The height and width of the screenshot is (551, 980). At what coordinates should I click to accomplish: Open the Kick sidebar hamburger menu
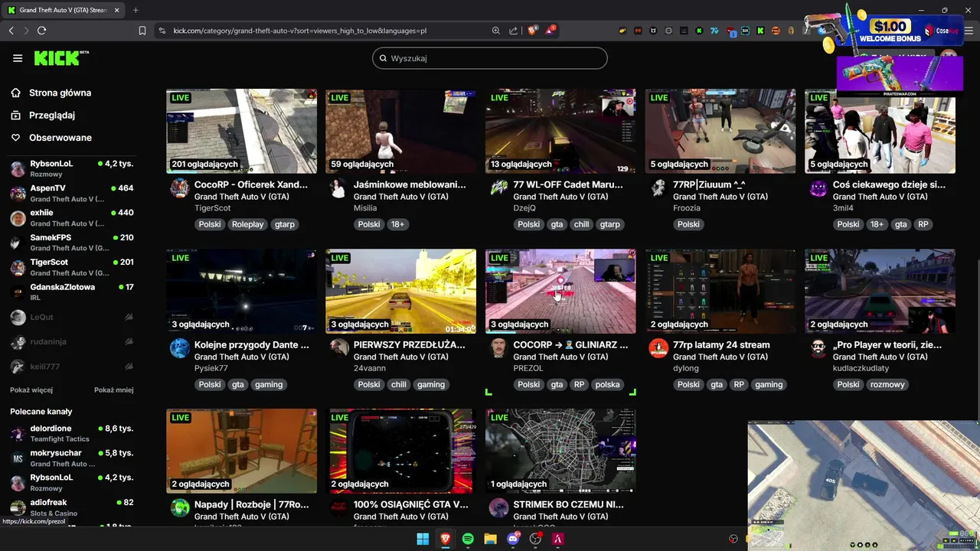pos(18,58)
